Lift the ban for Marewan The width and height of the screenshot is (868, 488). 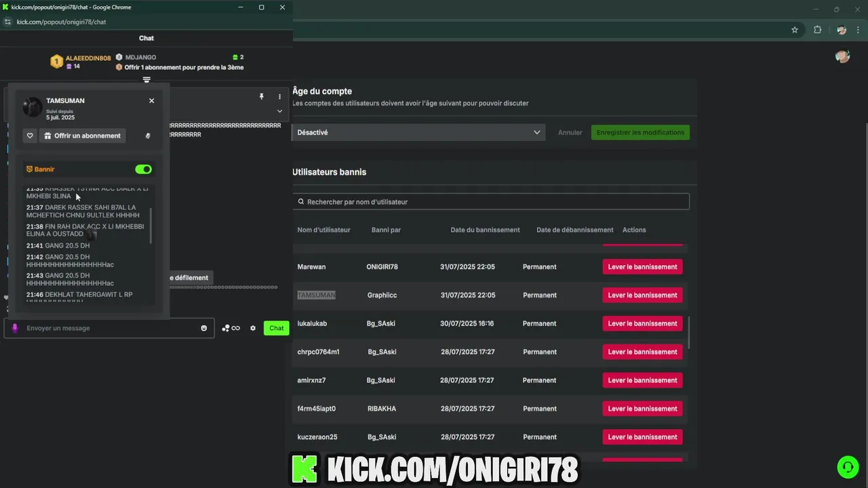point(642,266)
